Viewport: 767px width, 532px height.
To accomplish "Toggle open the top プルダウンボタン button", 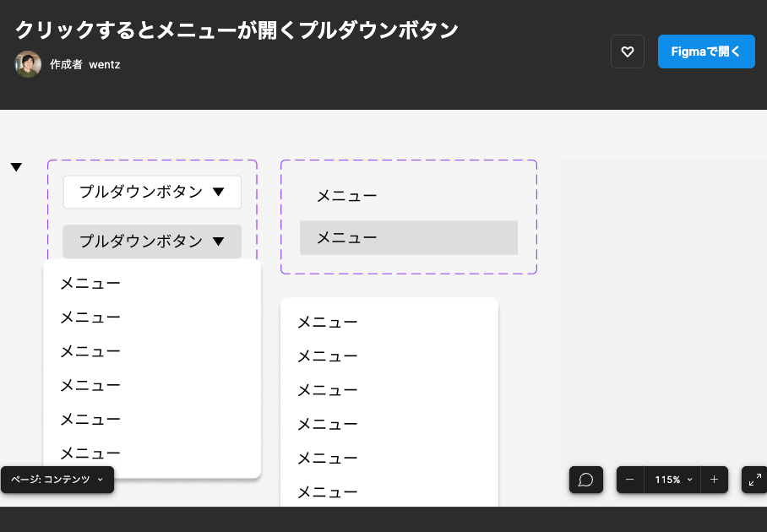I will [x=152, y=192].
